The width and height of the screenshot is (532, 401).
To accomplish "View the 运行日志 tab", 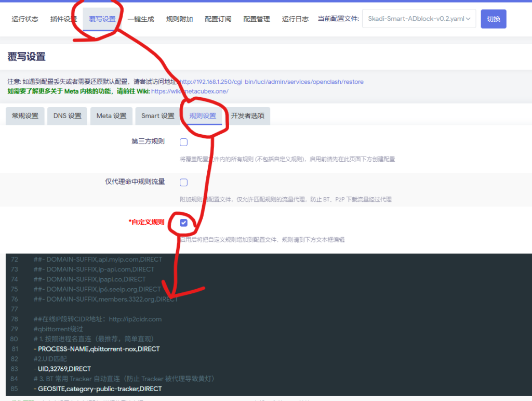I will pos(295,19).
